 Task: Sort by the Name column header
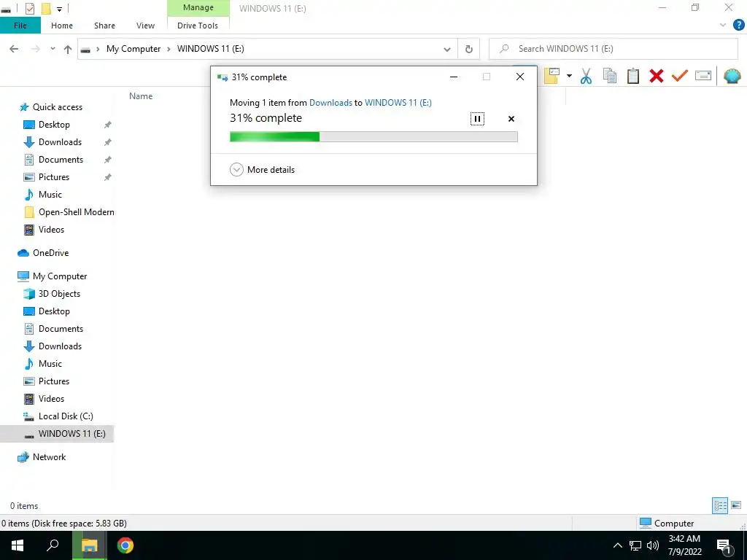click(x=141, y=96)
